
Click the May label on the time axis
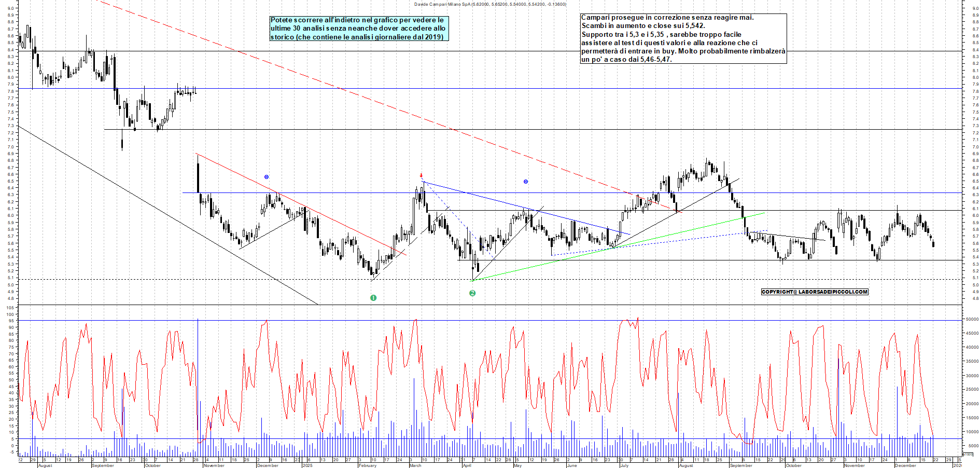(517, 465)
